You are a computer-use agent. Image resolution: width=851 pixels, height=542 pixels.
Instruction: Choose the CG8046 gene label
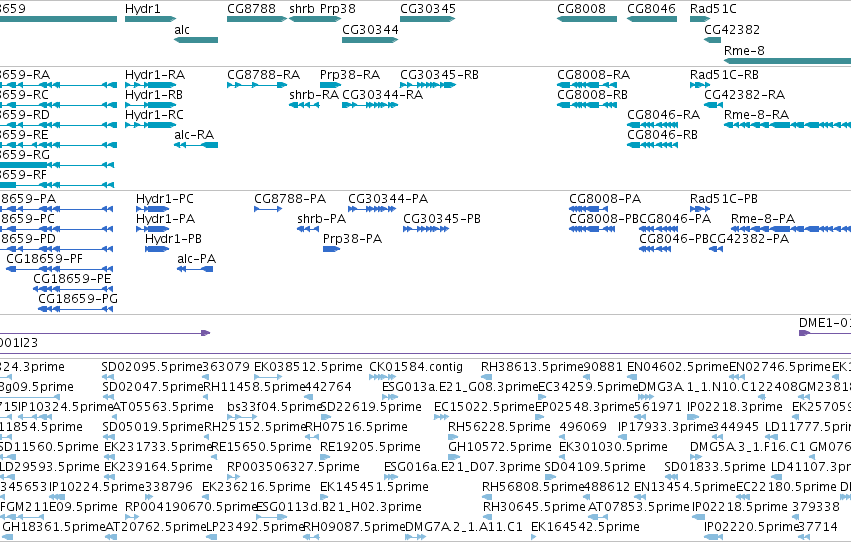point(651,9)
